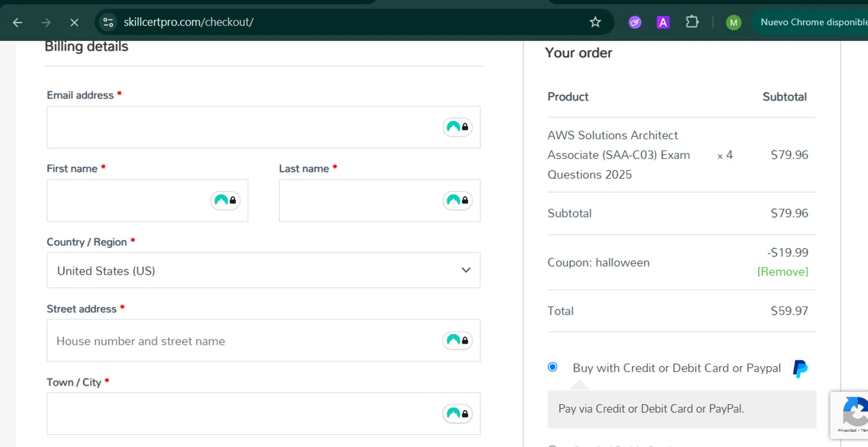Remove the halloween coupon
The image size is (868, 447).
[782, 272]
